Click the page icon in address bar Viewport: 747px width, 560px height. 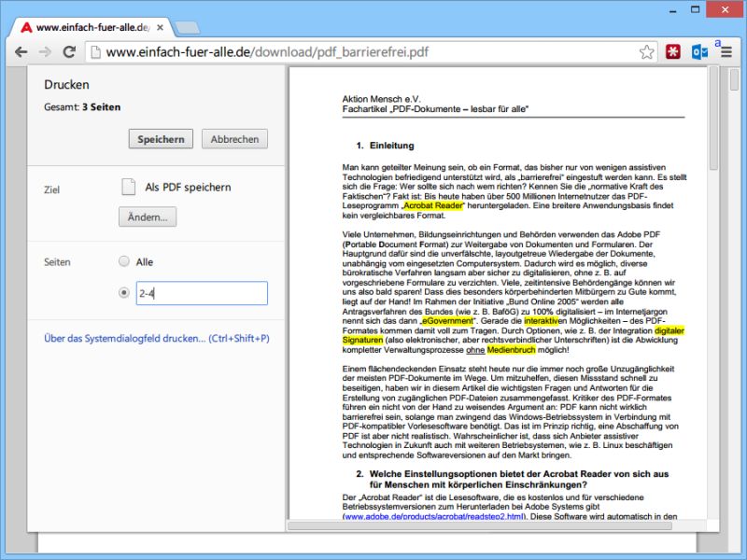[96, 52]
